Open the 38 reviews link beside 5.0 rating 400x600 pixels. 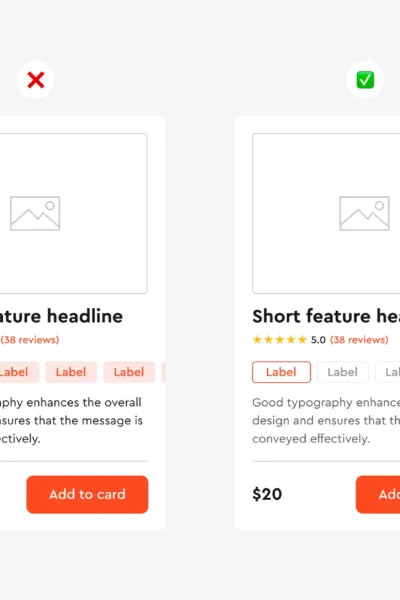359,340
